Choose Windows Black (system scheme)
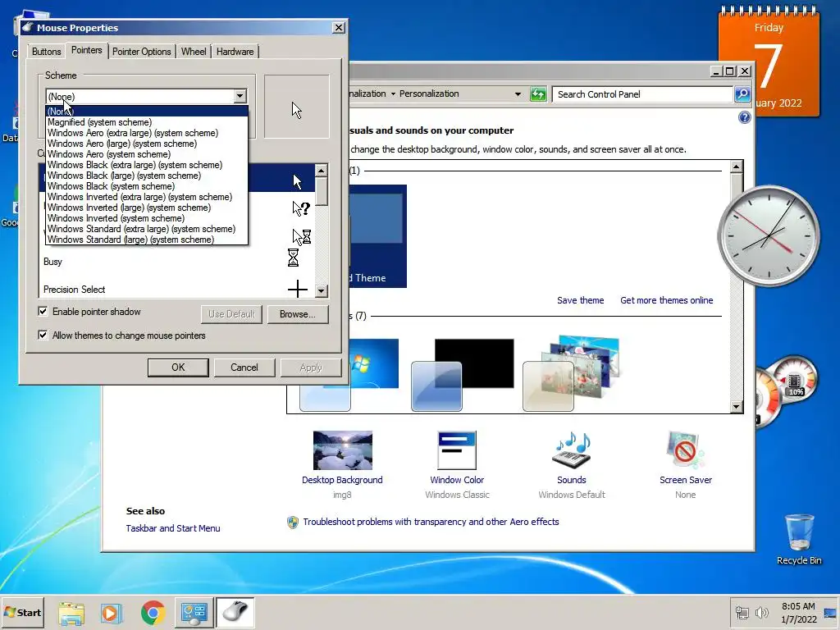Image resolution: width=840 pixels, height=630 pixels. [x=146, y=186]
